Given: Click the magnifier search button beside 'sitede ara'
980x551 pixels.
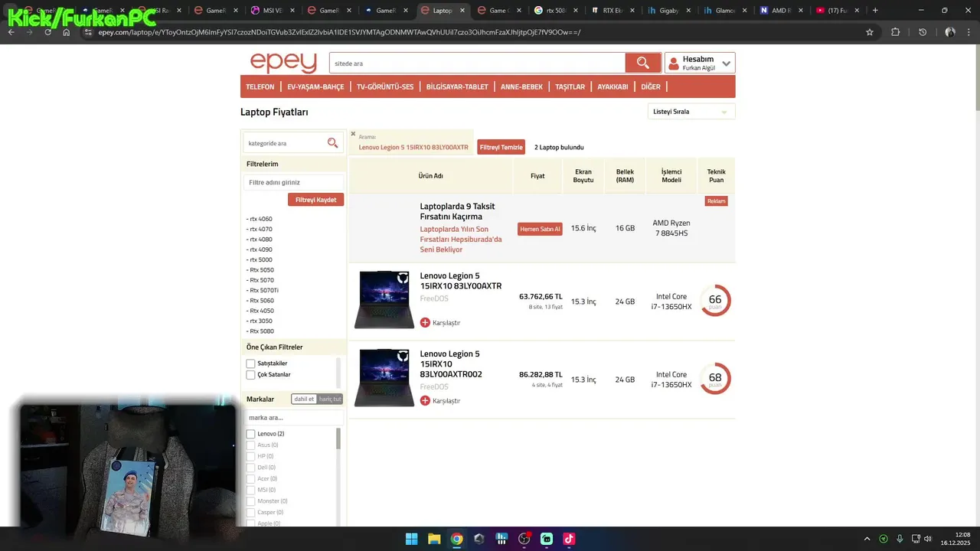Looking at the screenshot, I should (643, 63).
